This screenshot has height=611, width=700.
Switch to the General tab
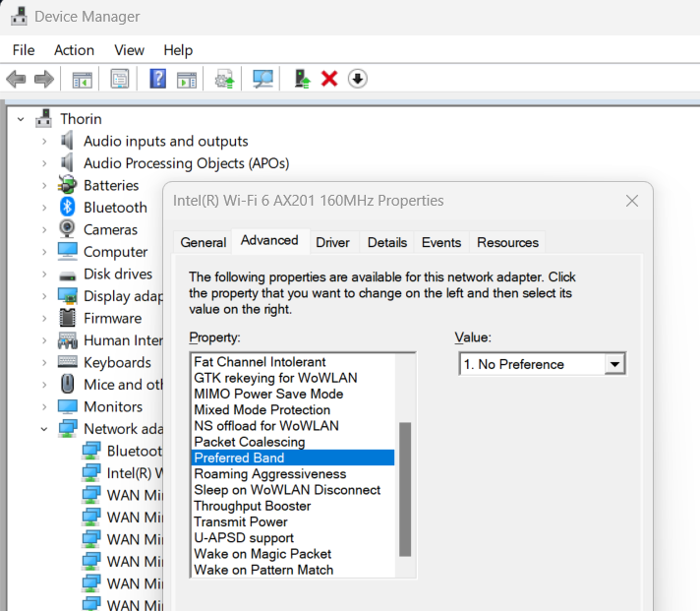tap(204, 242)
